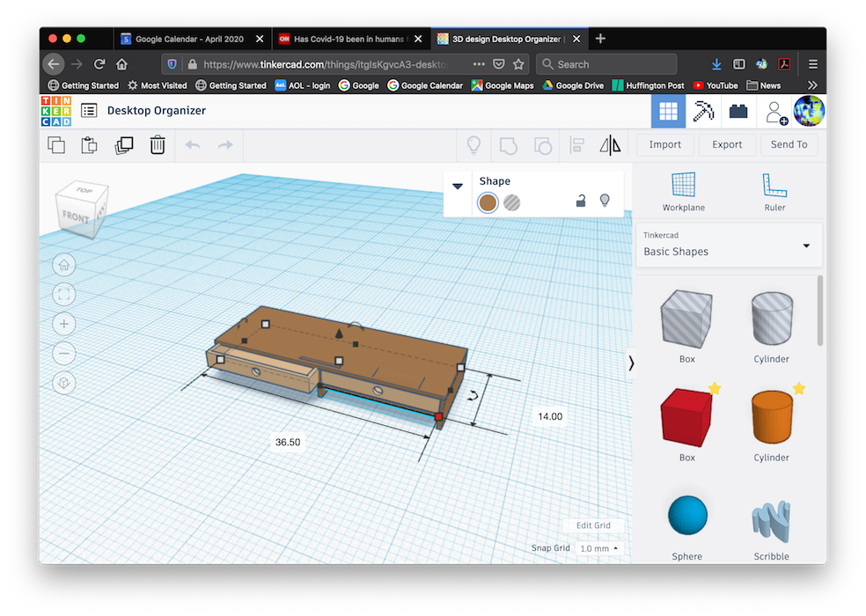Open the Bricks mode
This screenshot has width=866, height=616.
point(738,111)
